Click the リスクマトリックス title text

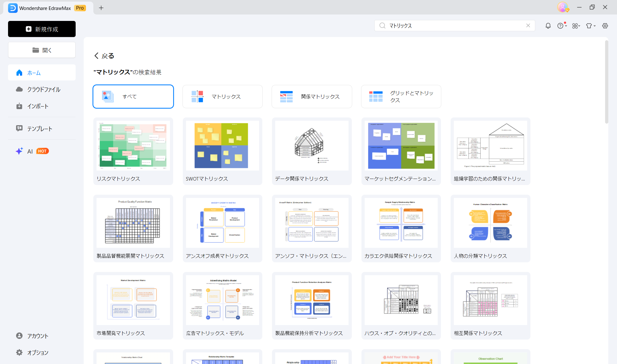pos(118,179)
